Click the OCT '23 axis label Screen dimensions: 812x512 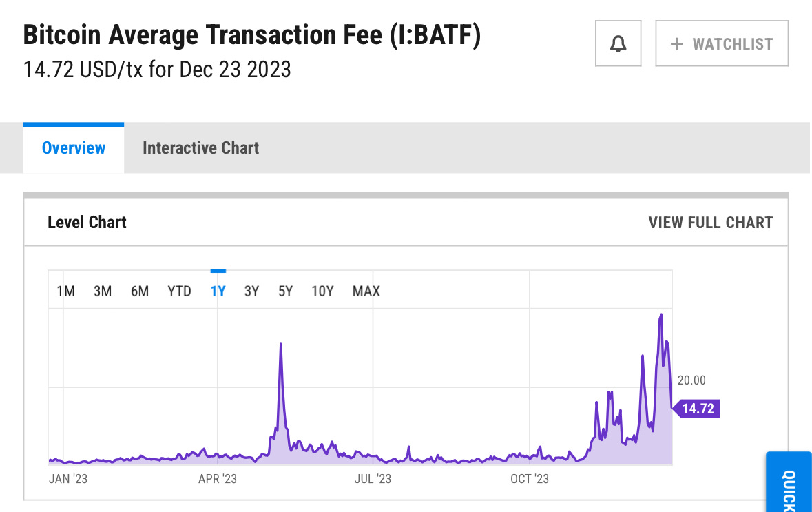click(x=529, y=479)
